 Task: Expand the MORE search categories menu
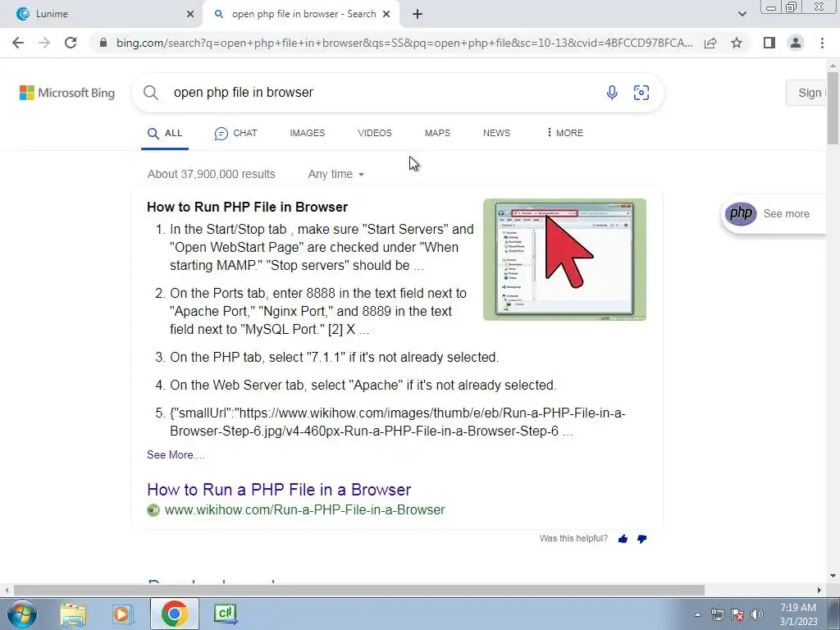click(565, 133)
